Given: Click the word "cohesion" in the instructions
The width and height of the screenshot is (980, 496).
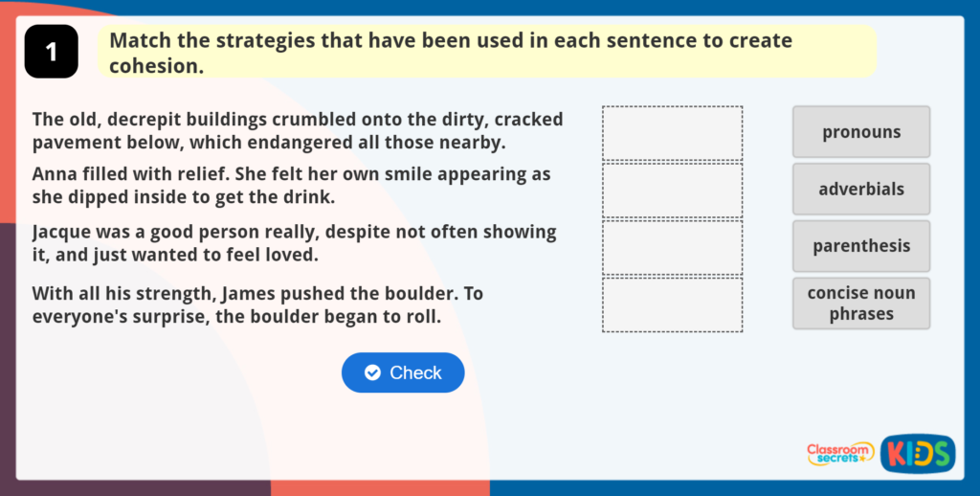Looking at the screenshot, I should coord(154,66).
